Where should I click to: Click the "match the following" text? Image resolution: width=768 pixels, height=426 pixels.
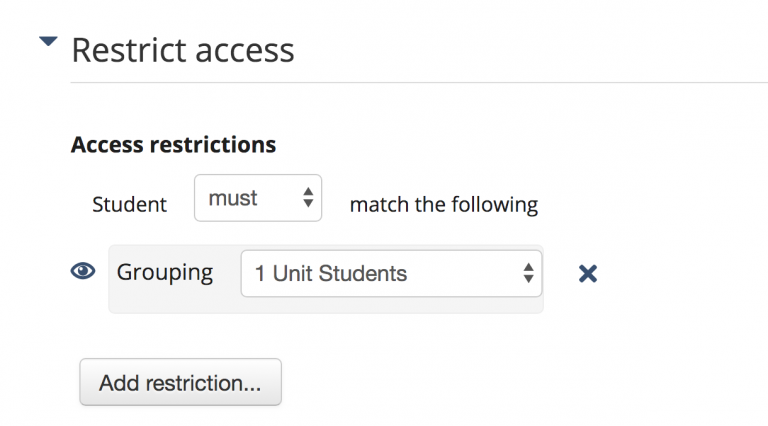pos(444,205)
